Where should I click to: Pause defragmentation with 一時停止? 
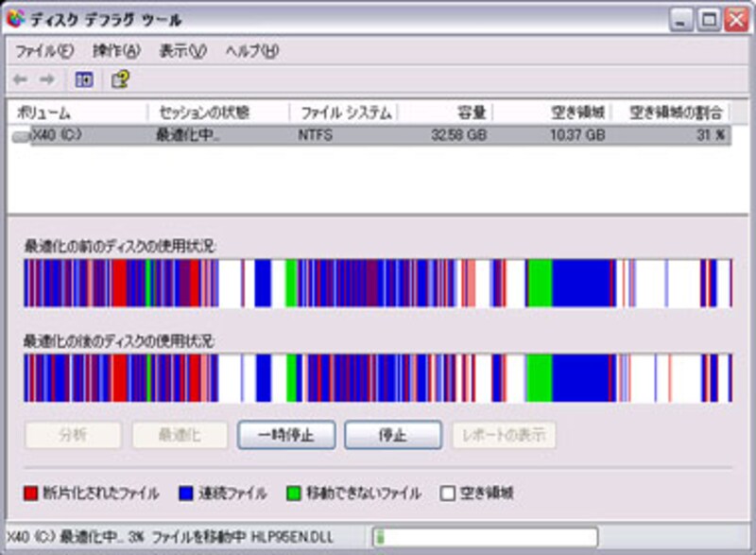coord(286,435)
